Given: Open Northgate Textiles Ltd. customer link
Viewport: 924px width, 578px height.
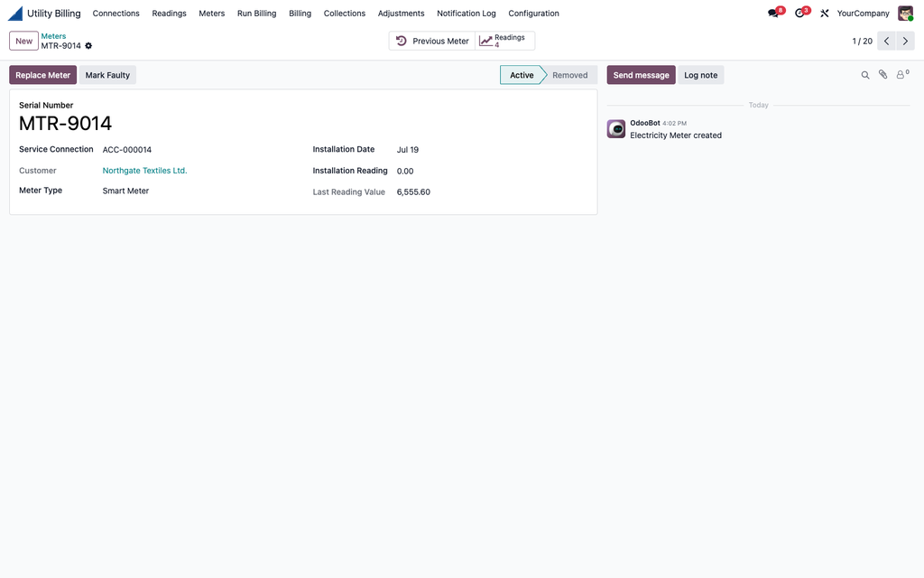Looking at the screenshot, I should pyautogui.click(x=145, y=171).
